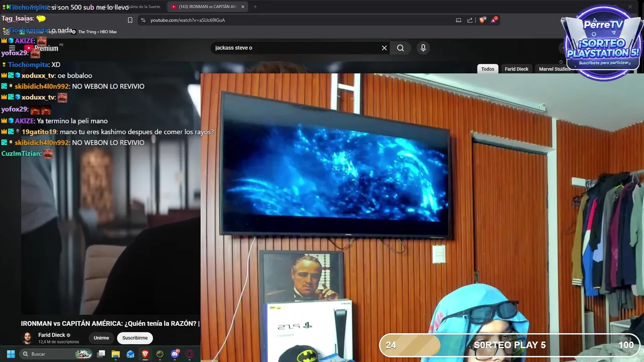644x362 pixels.
Task: Select the Todos filter chip
Action: [x=488, y=69]
